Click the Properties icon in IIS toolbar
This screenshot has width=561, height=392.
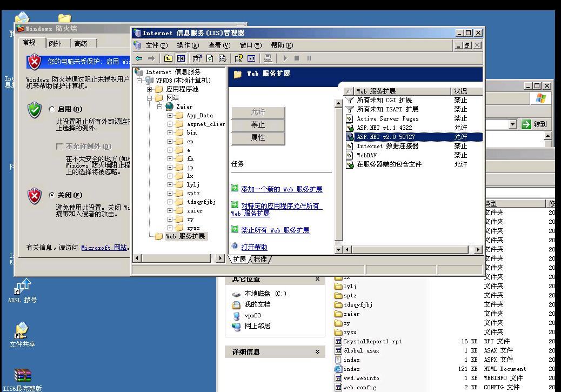(x=197, y=58)
